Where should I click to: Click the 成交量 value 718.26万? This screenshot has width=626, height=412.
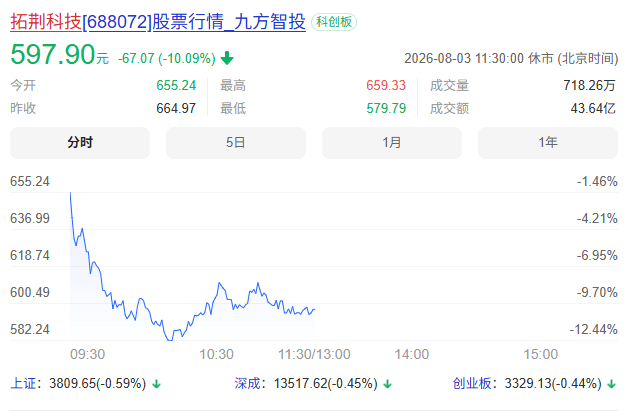589,85
